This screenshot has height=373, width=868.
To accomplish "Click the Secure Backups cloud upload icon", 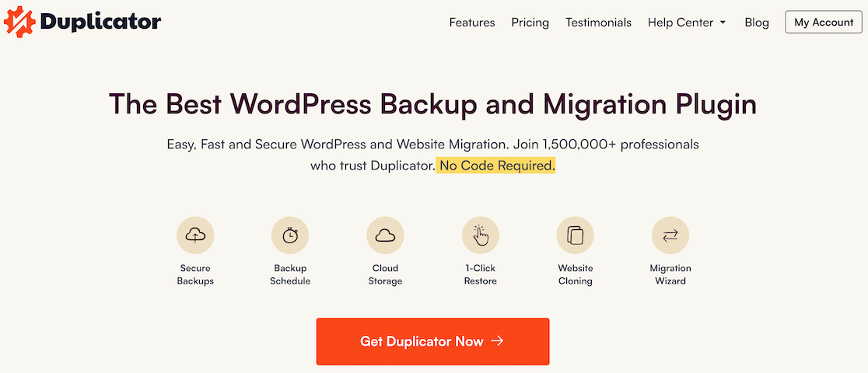I will (195, 235).
